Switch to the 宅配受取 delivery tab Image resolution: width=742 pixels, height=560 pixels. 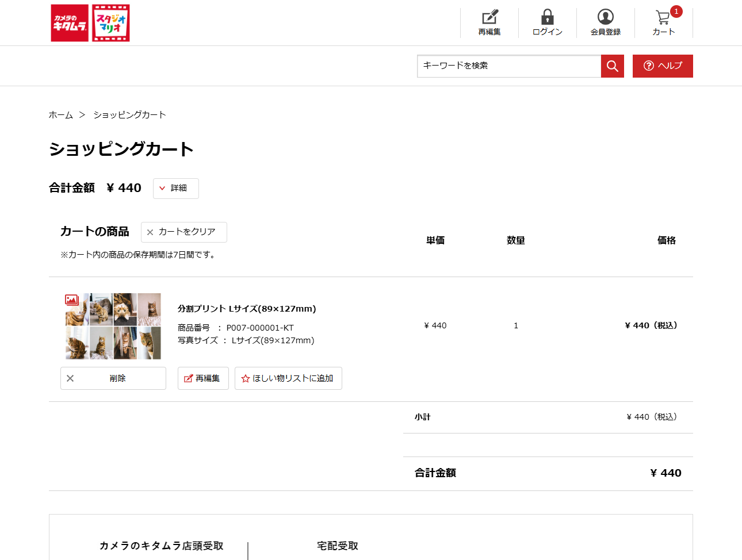coord(336,546)
